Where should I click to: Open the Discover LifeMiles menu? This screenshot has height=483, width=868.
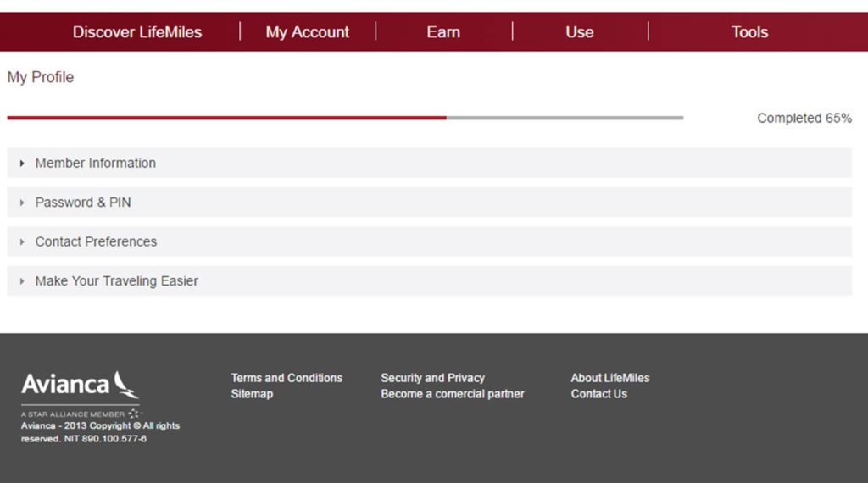[136, 32]
